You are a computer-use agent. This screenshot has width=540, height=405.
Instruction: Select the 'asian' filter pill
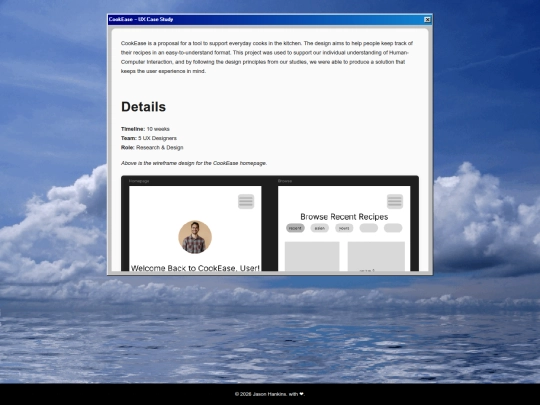[x=320, y=228]
